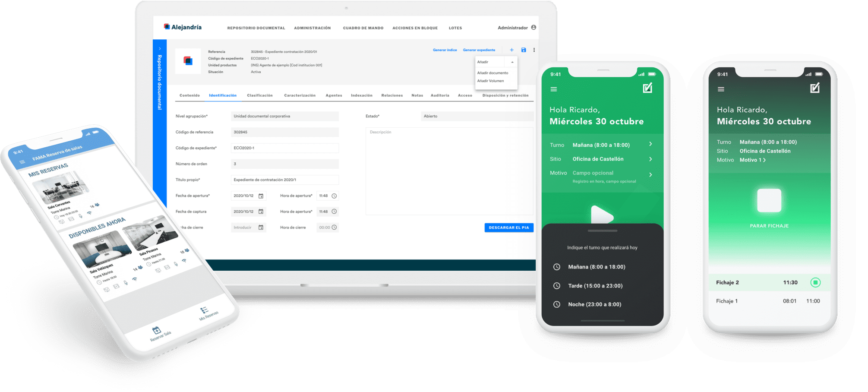Screen dimensions: 868x392
Task: Click the Descripción text area
Action: [x=449, y=171]
